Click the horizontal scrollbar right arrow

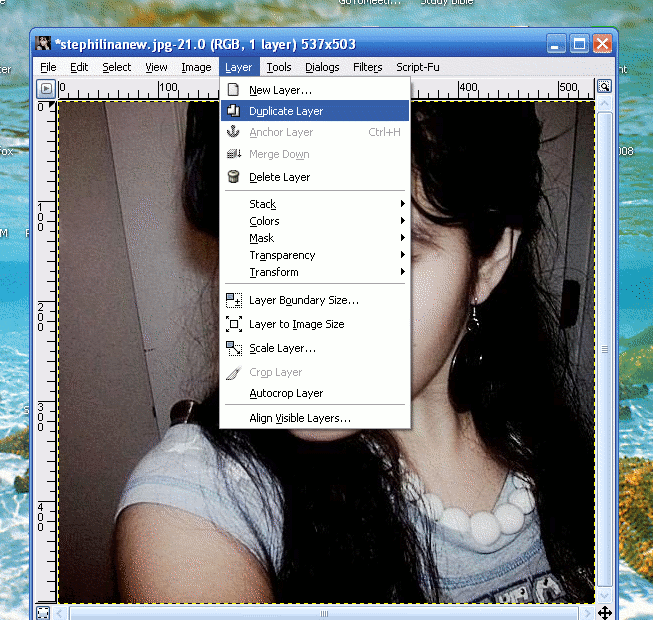(588, 613)
